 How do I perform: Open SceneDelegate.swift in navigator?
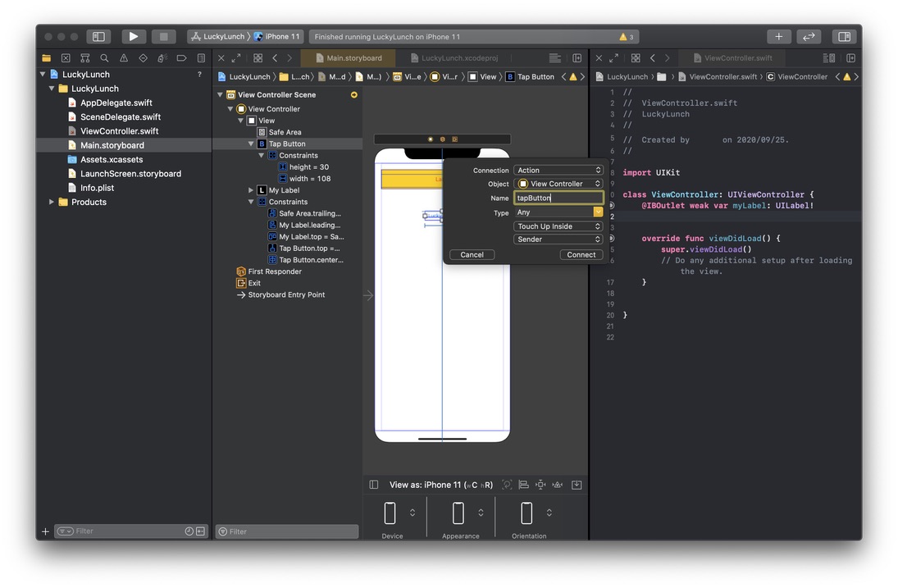point(121,116)
